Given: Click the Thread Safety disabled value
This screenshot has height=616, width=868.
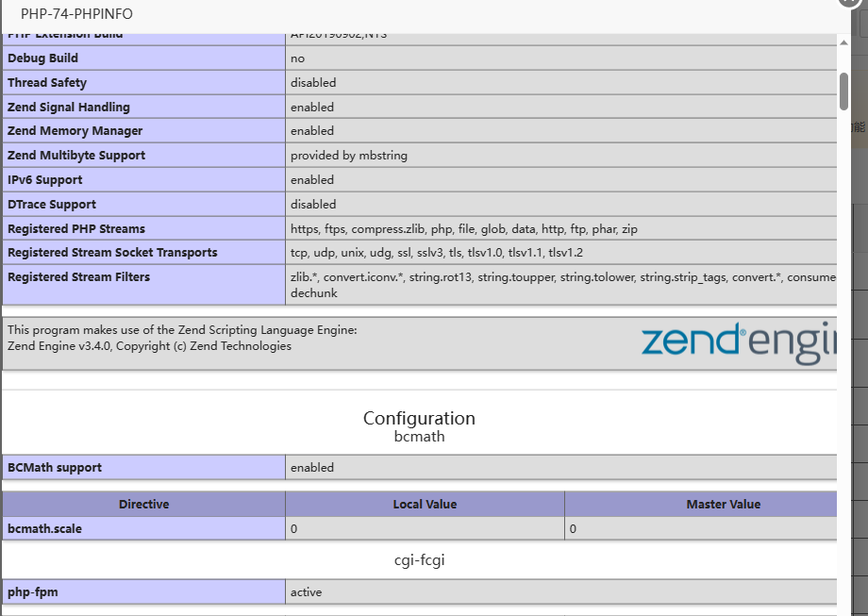Looking at the screenshot, I should 312,83.
